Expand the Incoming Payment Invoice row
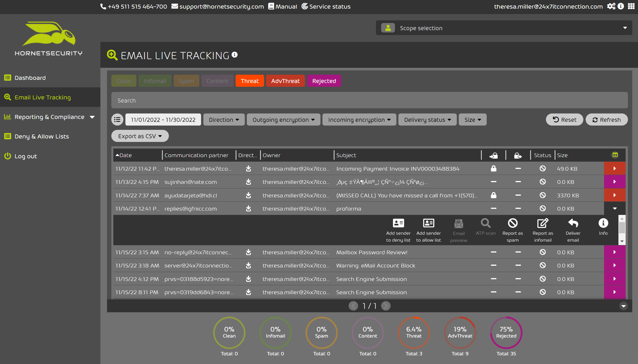Viewport: 638px width, 364px height. [x=615, y=168]
